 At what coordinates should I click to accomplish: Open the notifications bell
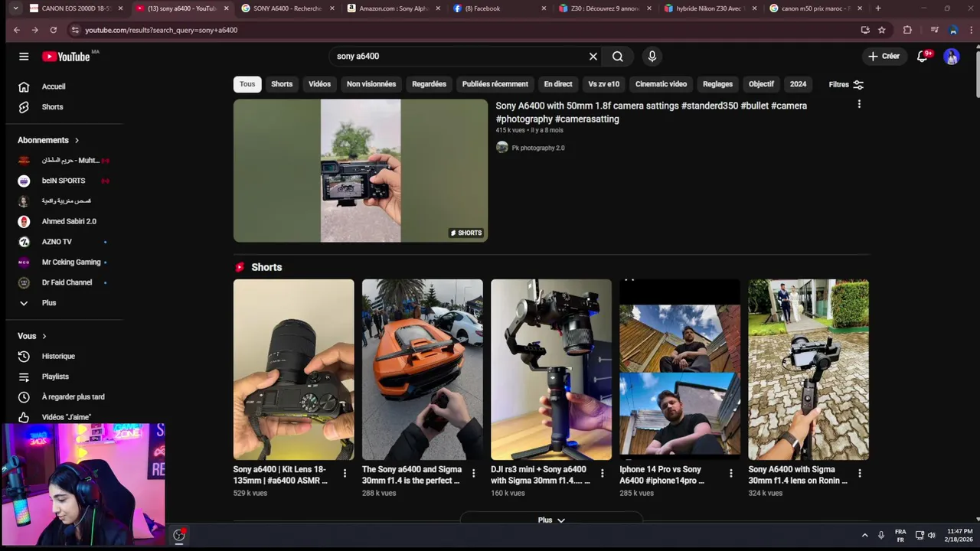point(923,57)
